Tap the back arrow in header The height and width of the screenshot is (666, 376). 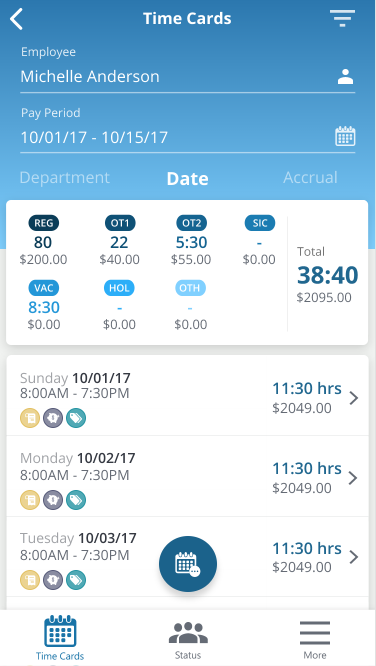[17, 19]
